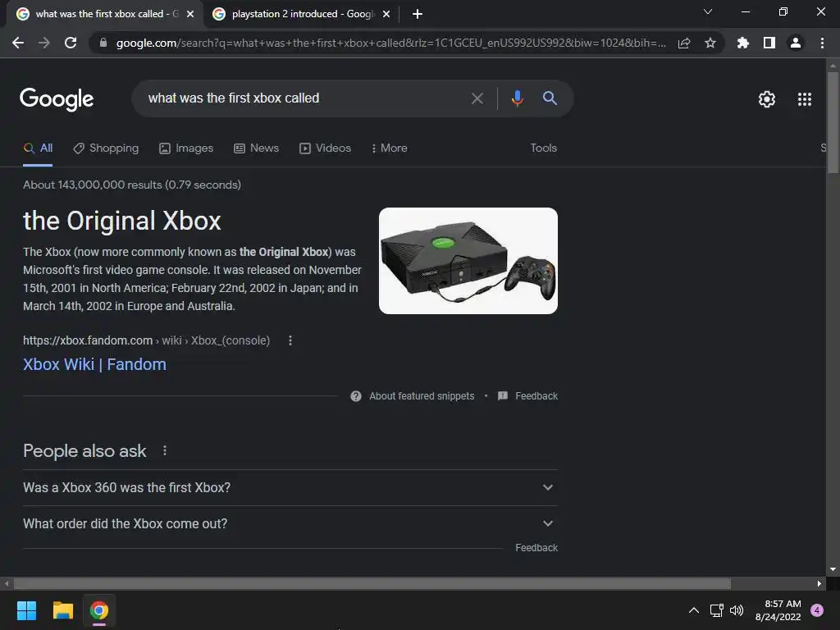This screenshot has height=630, width=840.
Task: Open the More search filters menu
Action: 390,148
